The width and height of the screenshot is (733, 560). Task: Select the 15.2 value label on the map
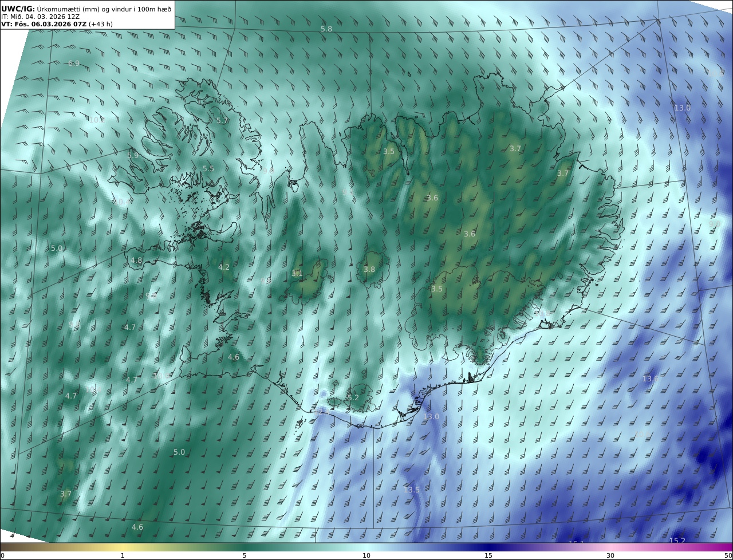(677, 541)
